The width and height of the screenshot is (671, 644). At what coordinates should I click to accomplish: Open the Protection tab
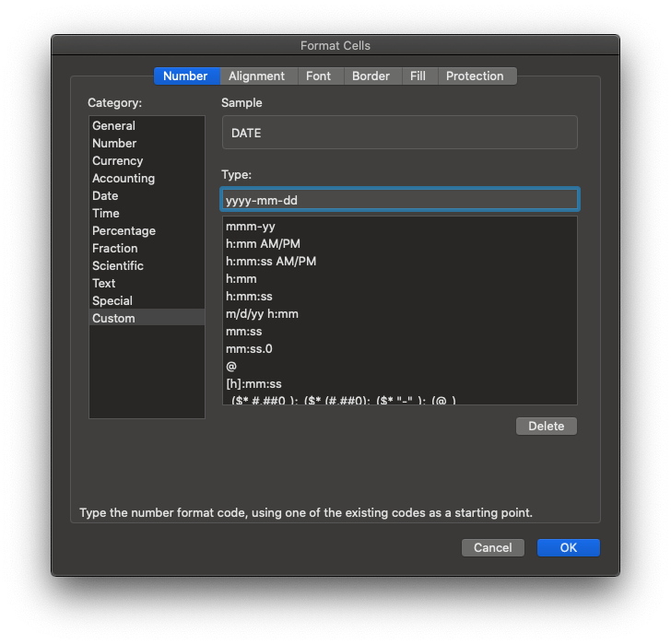pos(475,76)
